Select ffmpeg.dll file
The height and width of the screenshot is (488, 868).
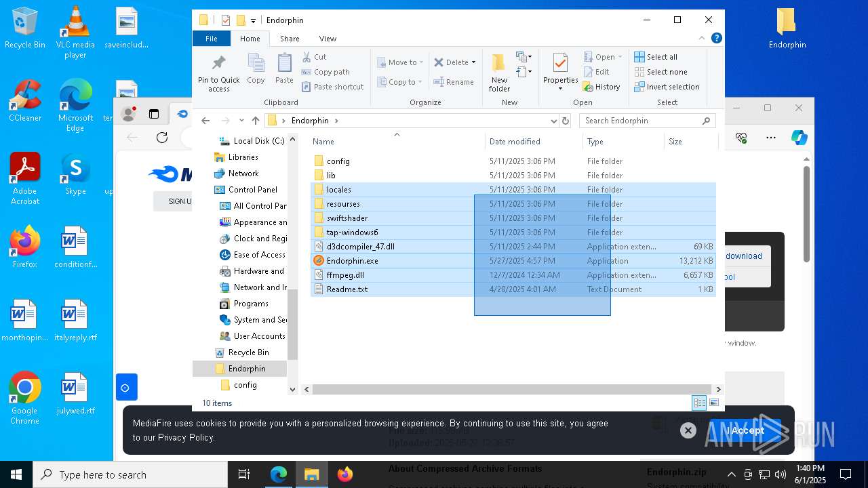[513, 275]
